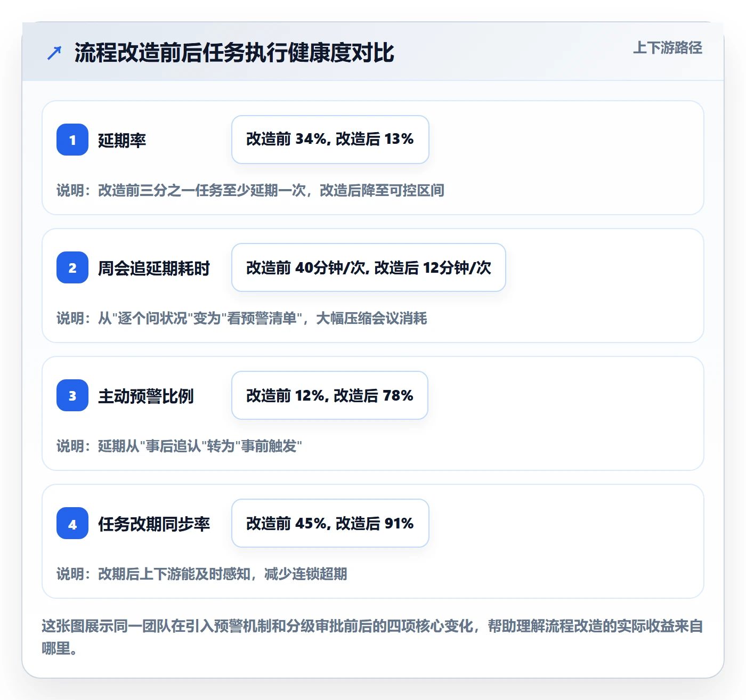The width and height of the screenshot is (746, 700).
Task: Click the note 改造前三分之一任务至少延期一次
Action: click(250, 190)
